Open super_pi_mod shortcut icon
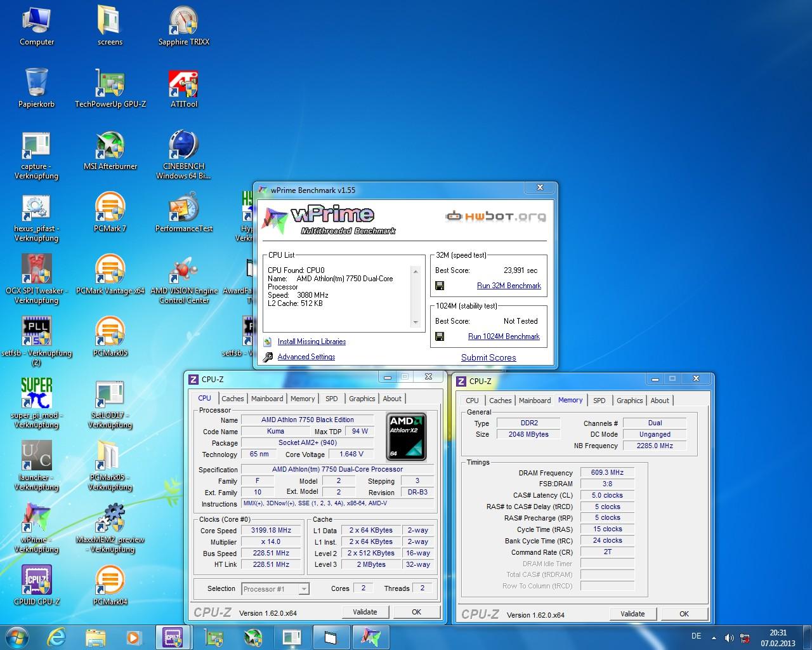 point(37,404)
